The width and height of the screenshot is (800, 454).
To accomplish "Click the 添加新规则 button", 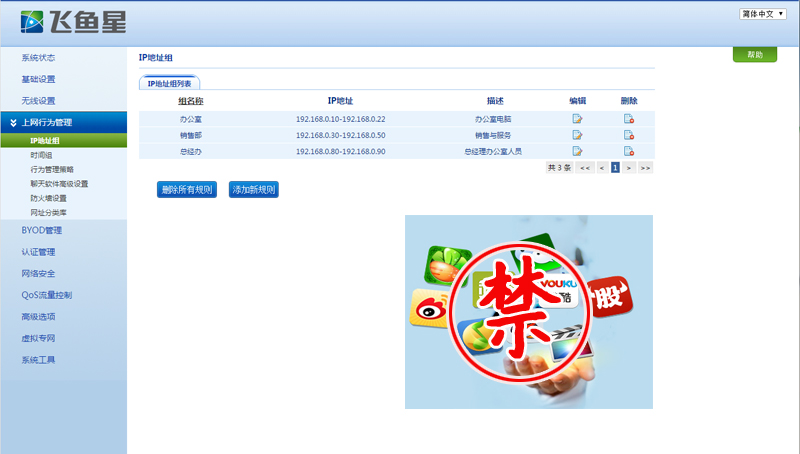I will [254, 190].
